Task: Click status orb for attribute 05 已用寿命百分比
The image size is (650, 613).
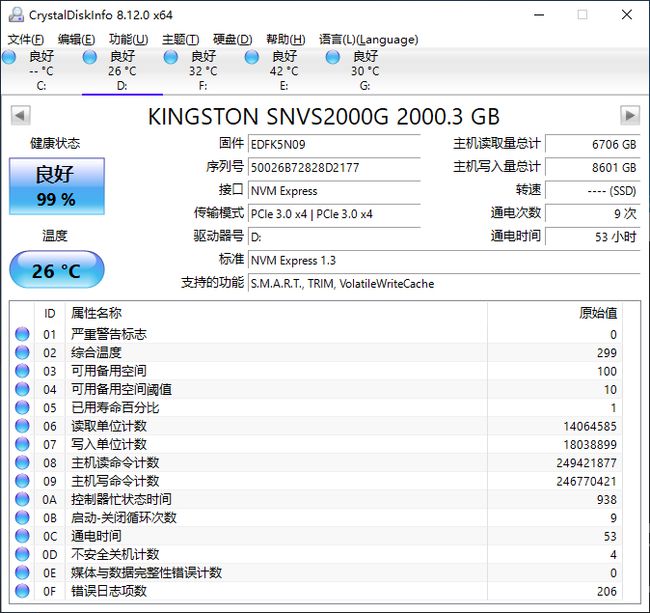Action: tap(22, 407)
